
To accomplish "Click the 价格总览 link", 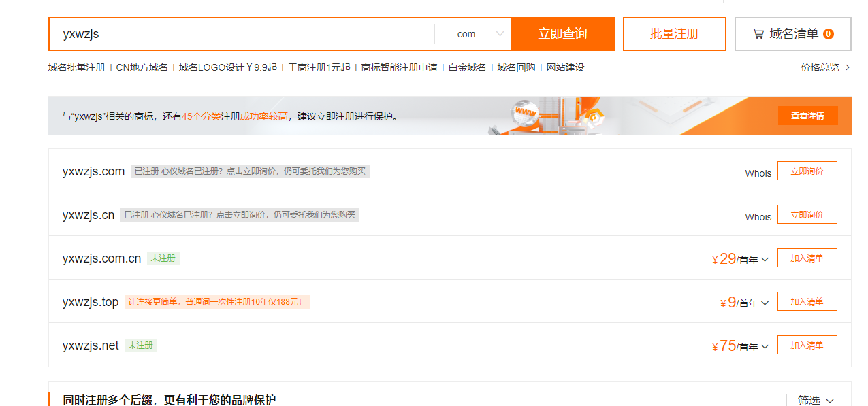I will (820, 67).
